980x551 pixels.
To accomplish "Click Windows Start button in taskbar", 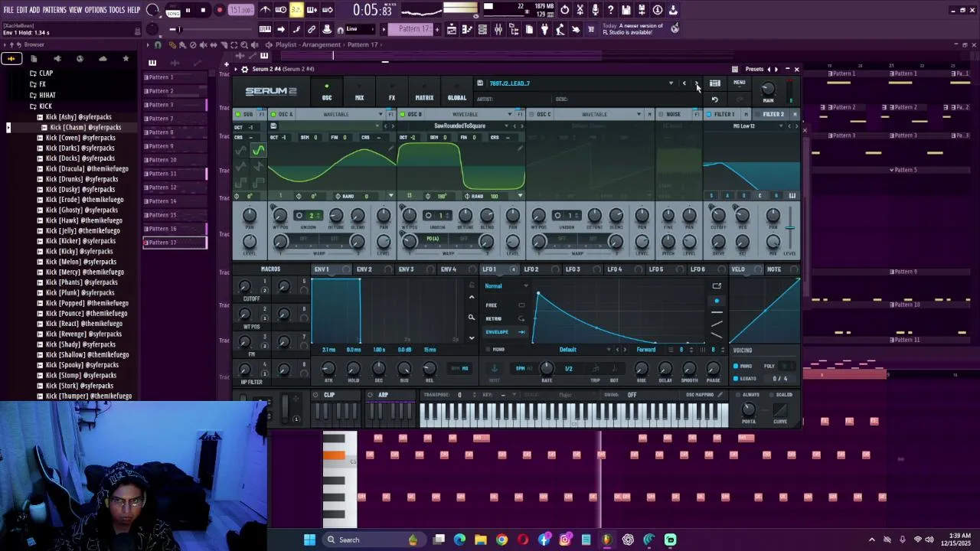I will (309, 540).
